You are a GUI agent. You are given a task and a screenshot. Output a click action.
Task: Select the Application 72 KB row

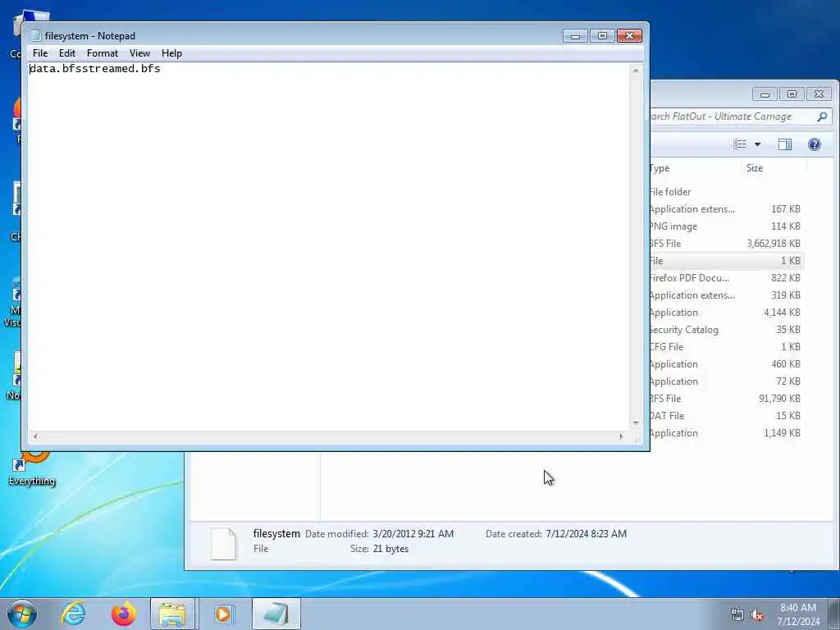coord(727,381)
